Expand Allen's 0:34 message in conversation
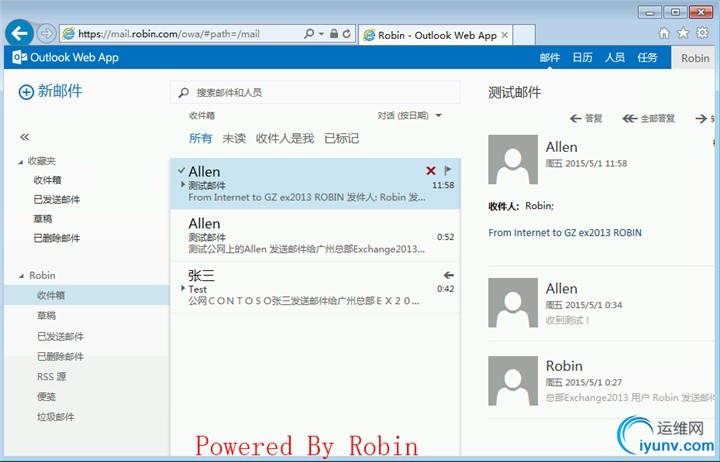 coord(602,303)
